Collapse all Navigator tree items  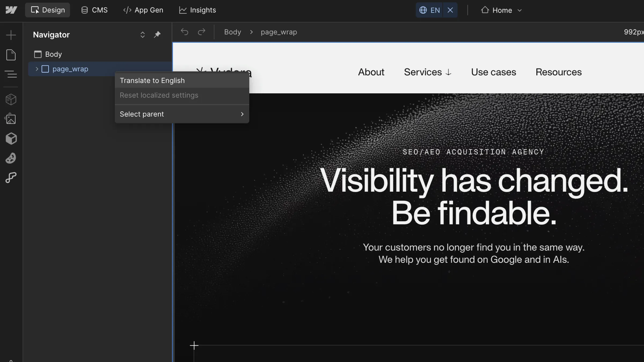tap(142, 35)
